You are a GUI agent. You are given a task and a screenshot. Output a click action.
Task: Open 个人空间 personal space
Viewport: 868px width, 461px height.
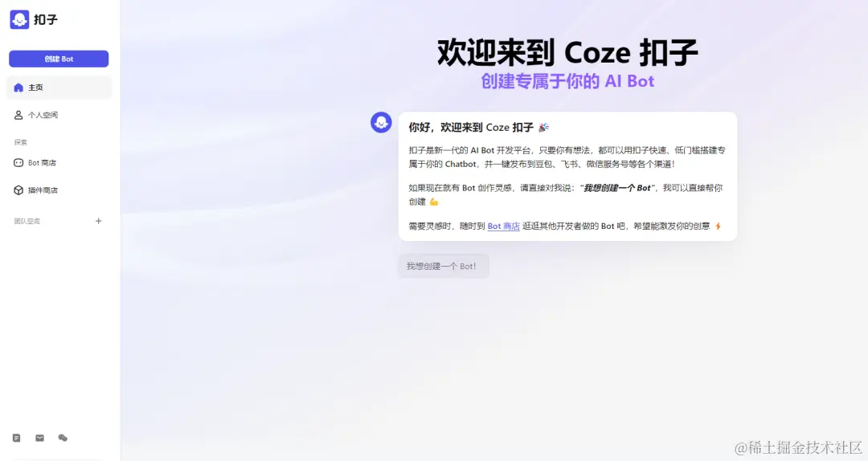[59, 115]
